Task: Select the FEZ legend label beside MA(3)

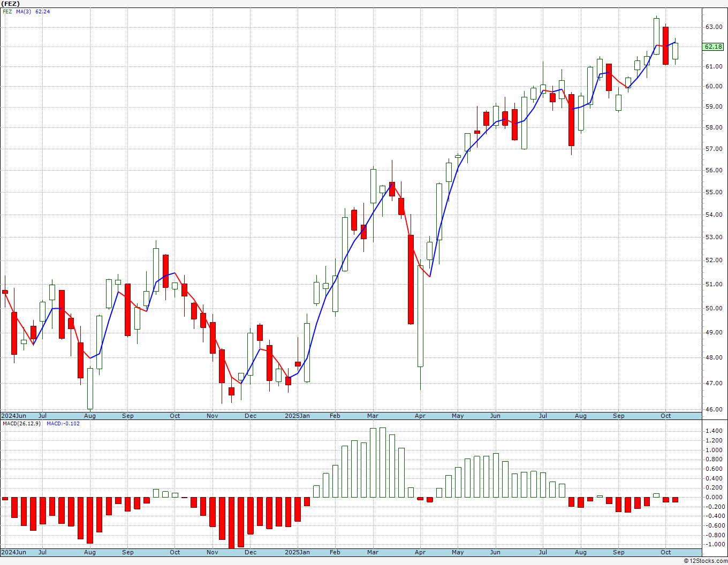Action: tap(7, 11)
